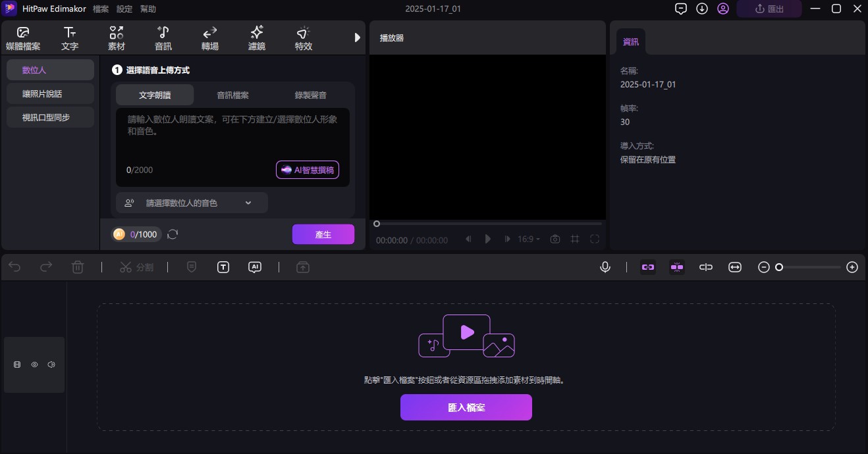868x454 pixels.
Task: Click the media placeholder illustration in timeline
Action: click(x=466, y=336)
